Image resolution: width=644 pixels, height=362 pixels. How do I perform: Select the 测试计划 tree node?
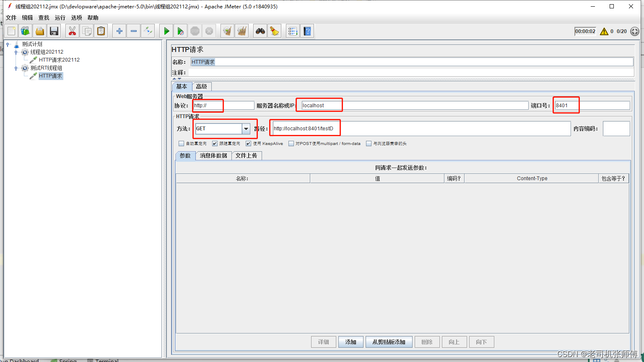coord(32,44)
